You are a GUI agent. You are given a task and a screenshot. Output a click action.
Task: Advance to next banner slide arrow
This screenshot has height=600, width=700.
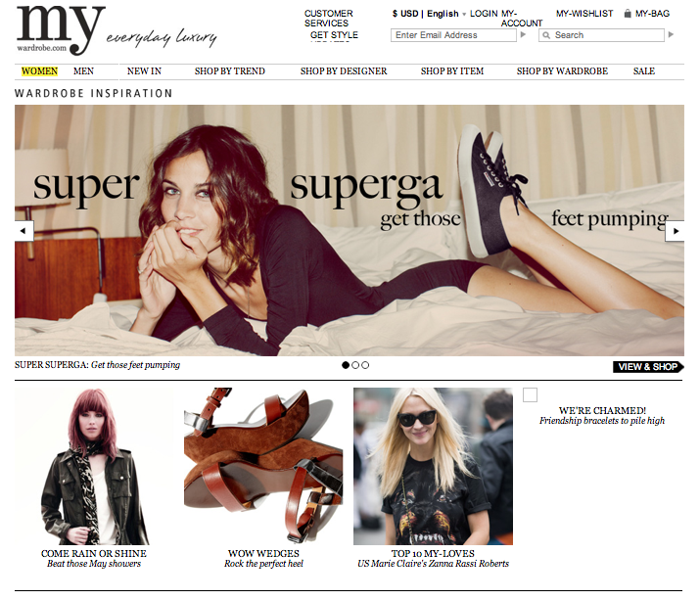675,231
